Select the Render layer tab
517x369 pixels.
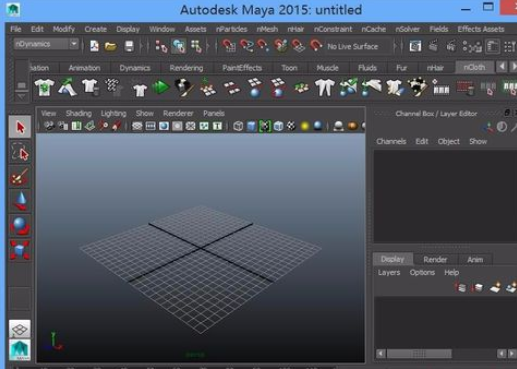[435, 259]
